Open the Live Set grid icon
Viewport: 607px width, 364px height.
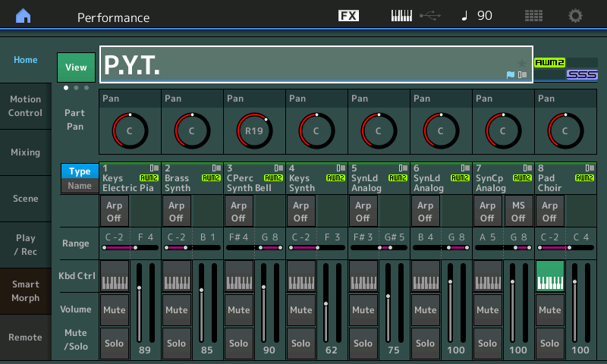point(533,16)
